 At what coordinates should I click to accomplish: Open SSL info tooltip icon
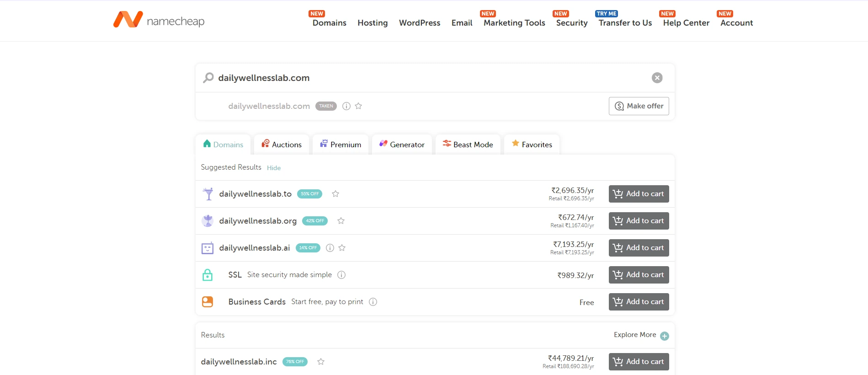point(341,275)
